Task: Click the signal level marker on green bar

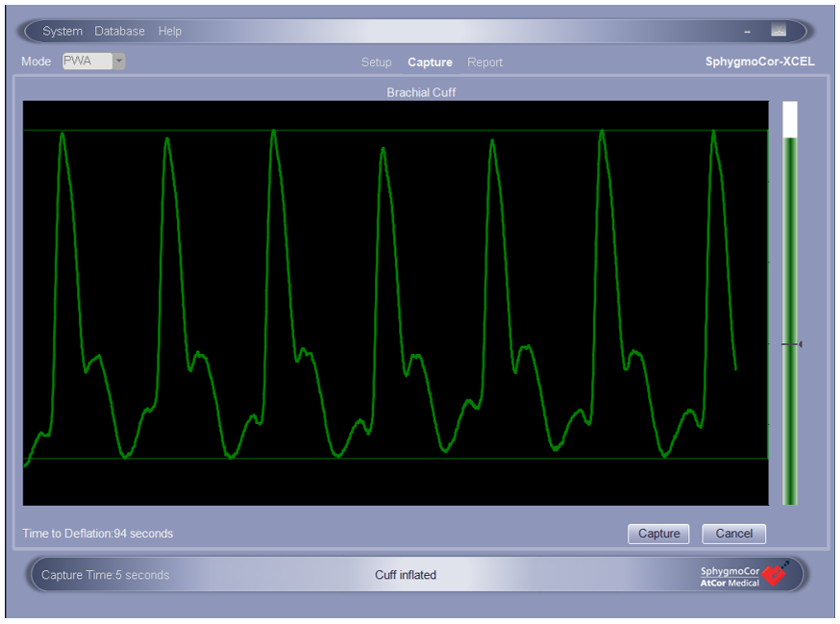Action: click(792, 344)
